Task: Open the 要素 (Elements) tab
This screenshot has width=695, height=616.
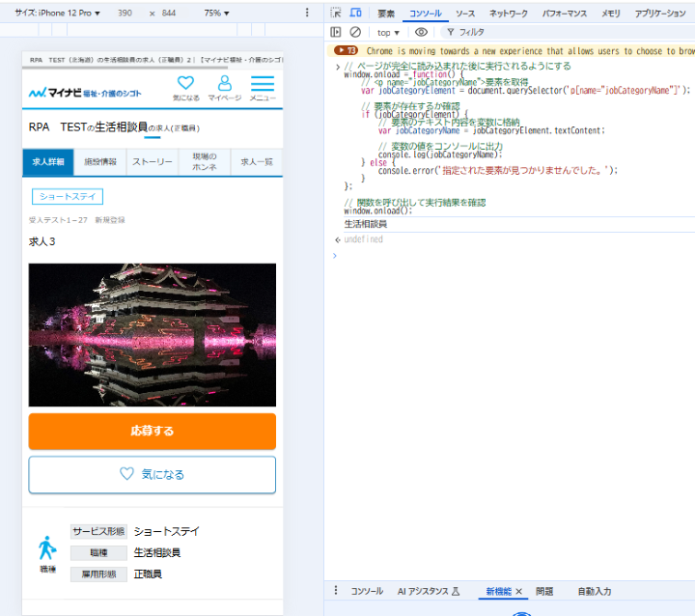Action: pyautogui.click(x=385, y=14)
